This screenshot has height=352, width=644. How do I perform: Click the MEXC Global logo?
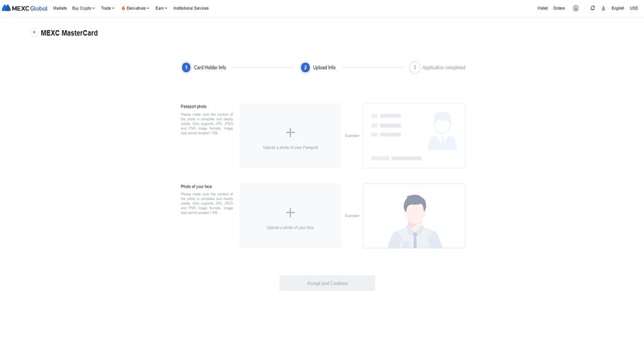25,8
